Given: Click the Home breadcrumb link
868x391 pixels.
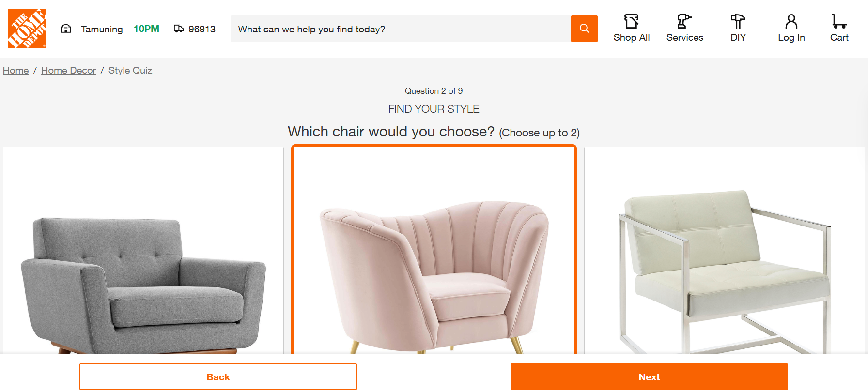Looking at the screenshot, I should [15, 71].
